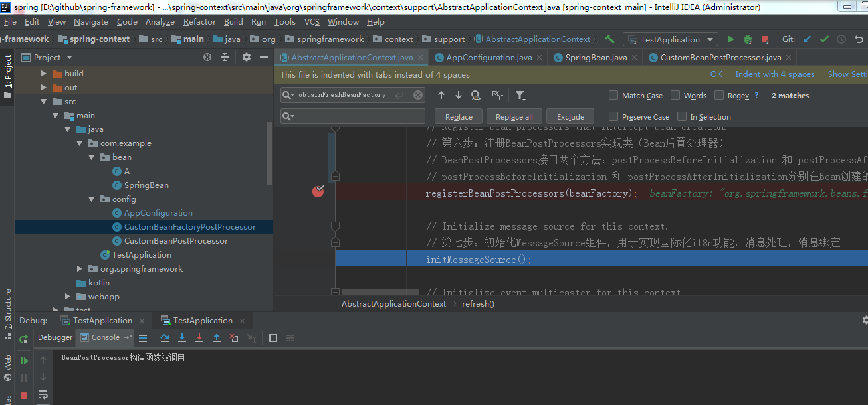Click refresh() in the editor breadcrumb

pyautogui.click(x=478, y=303)
